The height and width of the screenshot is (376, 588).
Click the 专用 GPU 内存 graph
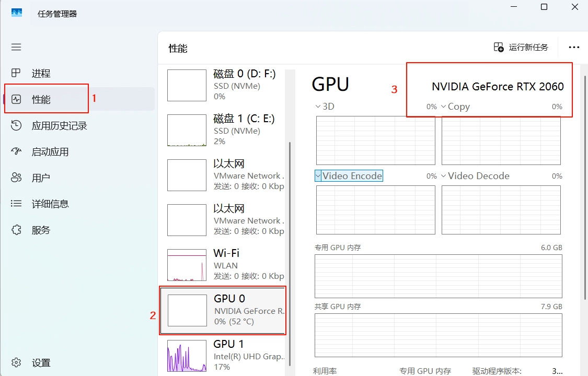439,276
